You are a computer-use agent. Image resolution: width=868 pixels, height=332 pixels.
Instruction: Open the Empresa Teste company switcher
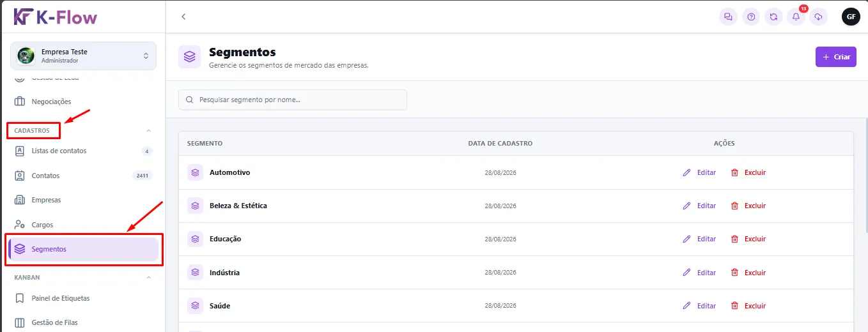point(83,56)
